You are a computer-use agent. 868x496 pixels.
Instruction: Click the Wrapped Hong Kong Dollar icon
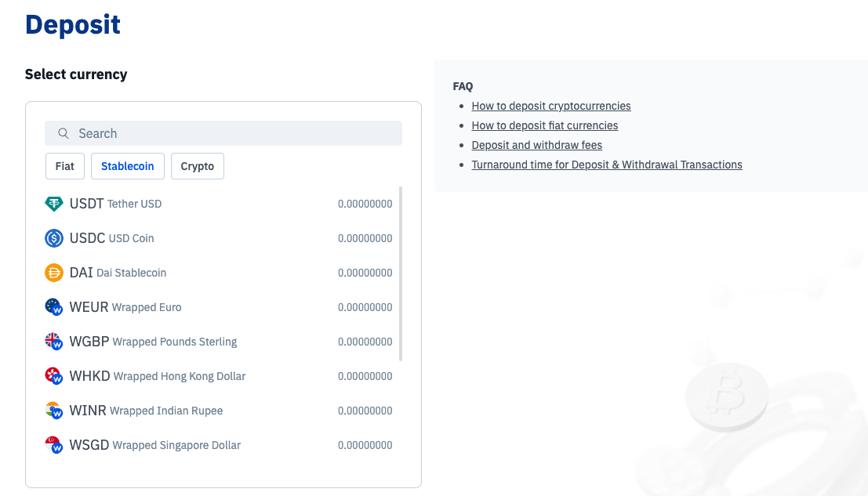click(x=53, y=376)
